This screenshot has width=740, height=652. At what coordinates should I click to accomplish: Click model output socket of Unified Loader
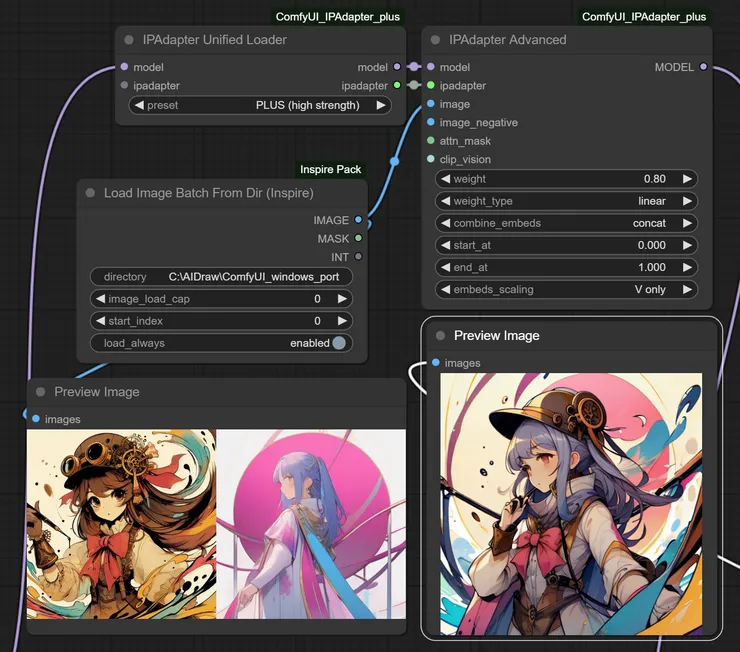pos(397,67)
